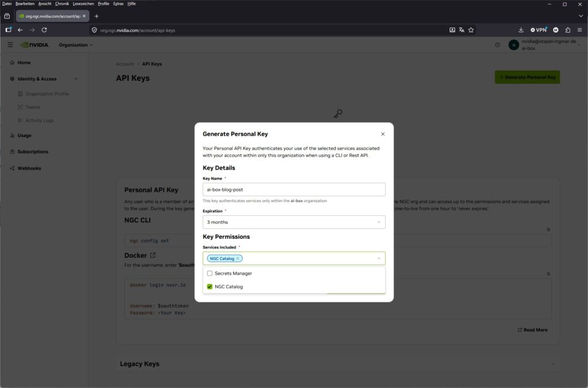Click the M account icon in toolbar

pos(556,30)
